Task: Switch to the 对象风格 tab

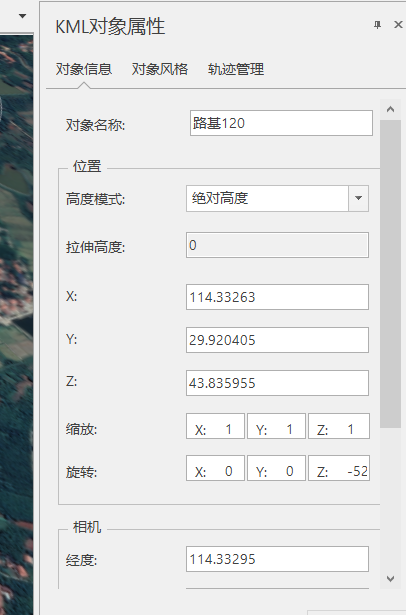Action: point(160,69)
